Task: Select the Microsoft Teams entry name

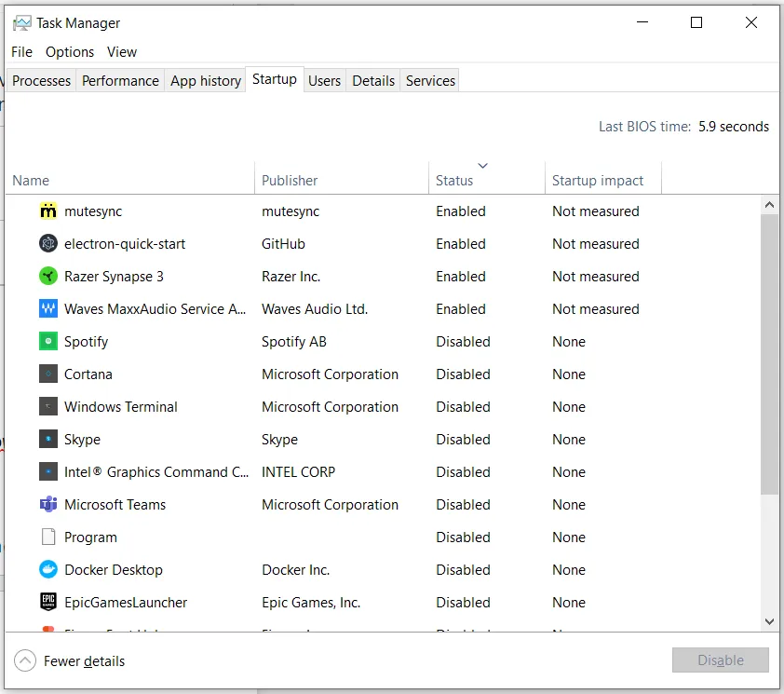Action: tap(115, 504)
